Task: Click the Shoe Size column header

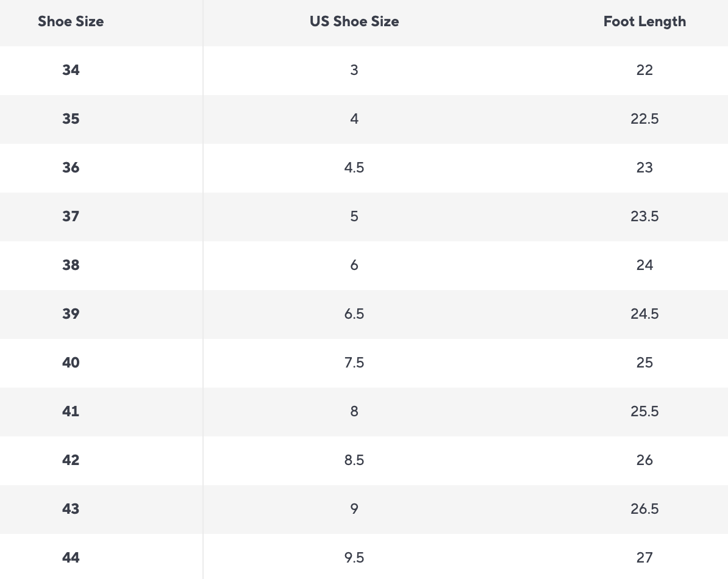Action: pos(71,22)
